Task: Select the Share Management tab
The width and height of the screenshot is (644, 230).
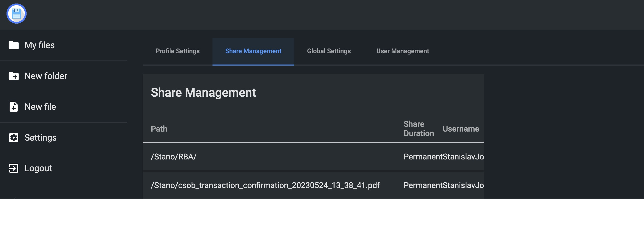Action: point(253,51)
